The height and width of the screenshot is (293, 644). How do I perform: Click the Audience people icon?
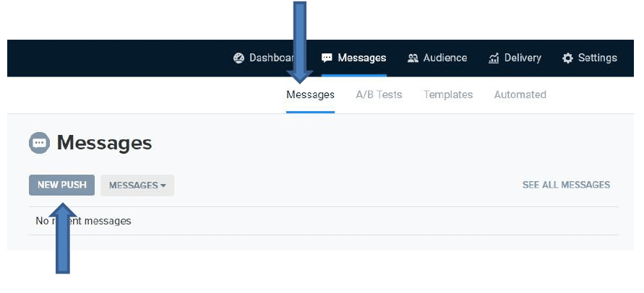pyautogui.click(x=413, y=58)
